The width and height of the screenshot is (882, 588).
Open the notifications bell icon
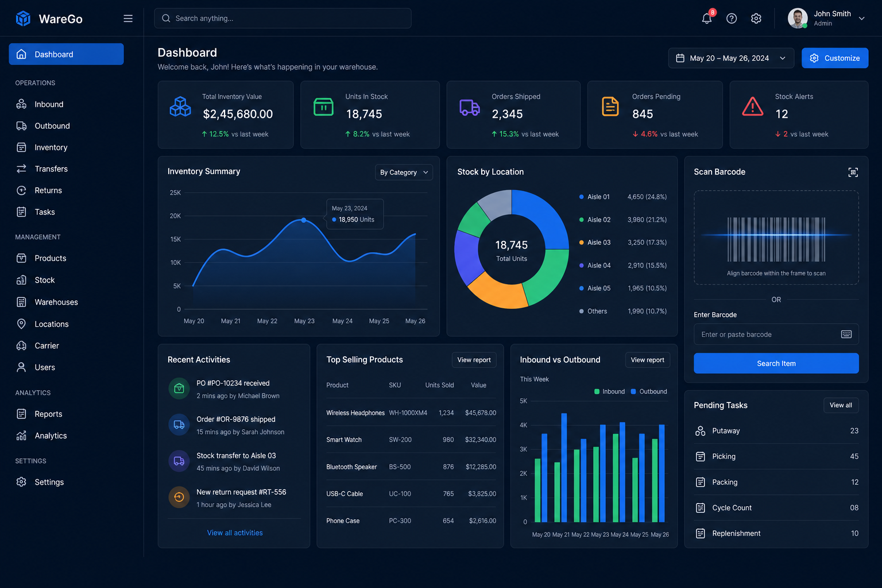[x=707, y=18]
